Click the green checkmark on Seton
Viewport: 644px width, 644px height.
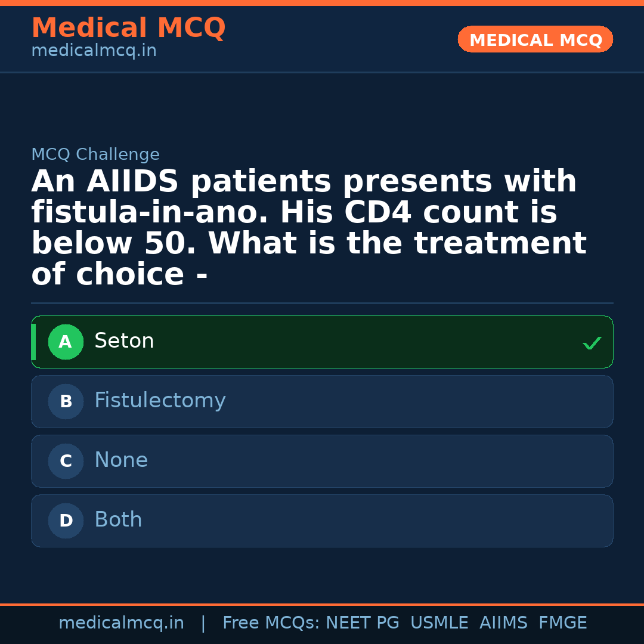[x=592, y=343]
